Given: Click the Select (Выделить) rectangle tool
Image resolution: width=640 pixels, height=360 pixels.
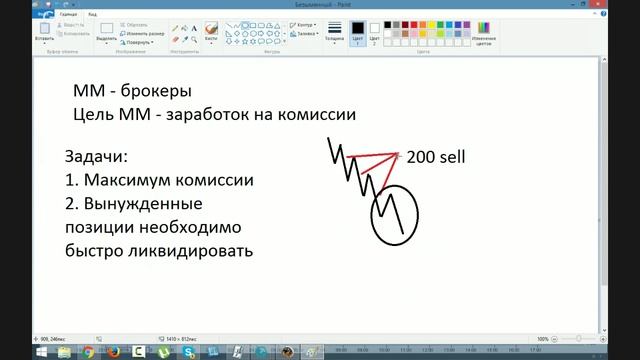Looking at the screenshot, I should click(x=107, y=28).
